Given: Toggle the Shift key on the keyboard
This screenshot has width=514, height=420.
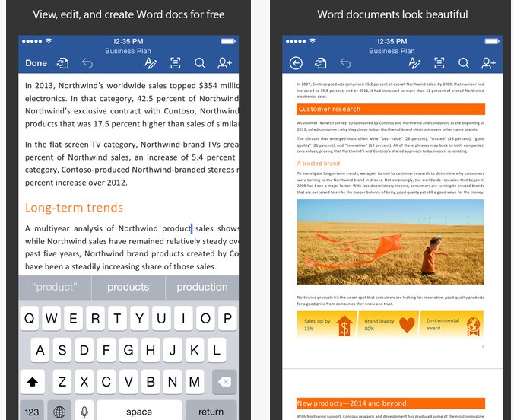Looking at the screenshot, I should pos(33,380).
